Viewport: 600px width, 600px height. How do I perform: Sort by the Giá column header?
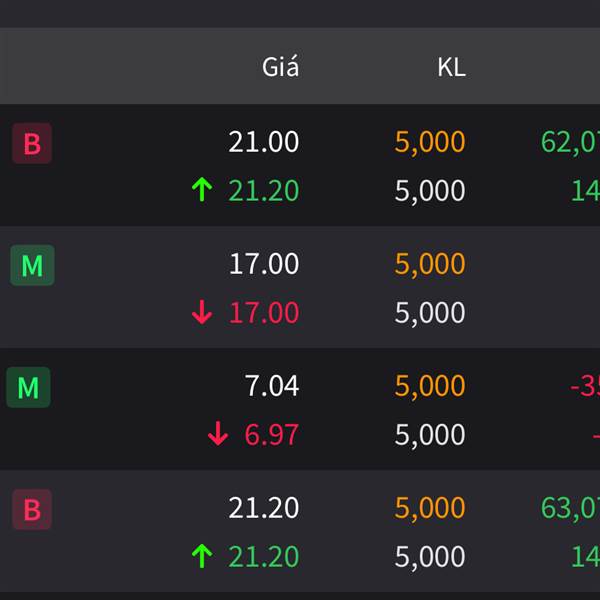tap(280, 67)
